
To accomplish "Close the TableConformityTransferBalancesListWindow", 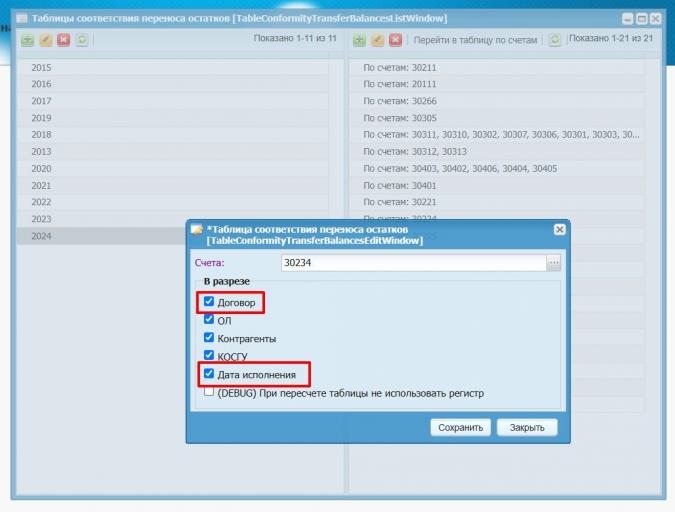I will point(656,19).
